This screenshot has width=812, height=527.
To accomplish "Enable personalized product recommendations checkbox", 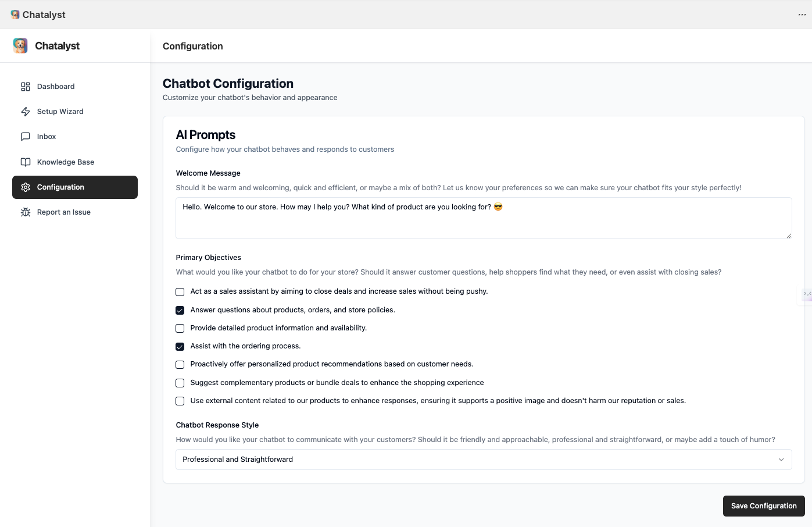I will [x=180, y=365].
